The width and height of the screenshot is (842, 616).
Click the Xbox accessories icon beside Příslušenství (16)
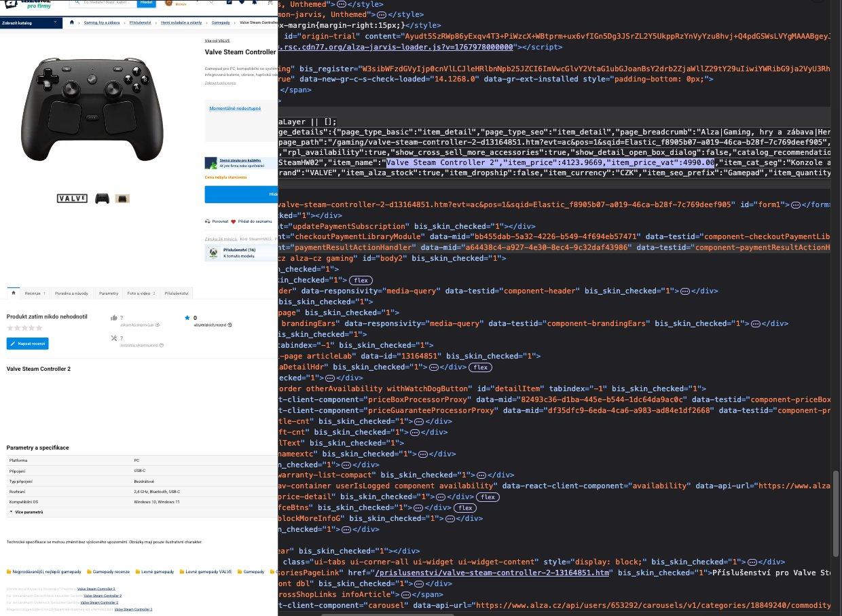(213, 253)
